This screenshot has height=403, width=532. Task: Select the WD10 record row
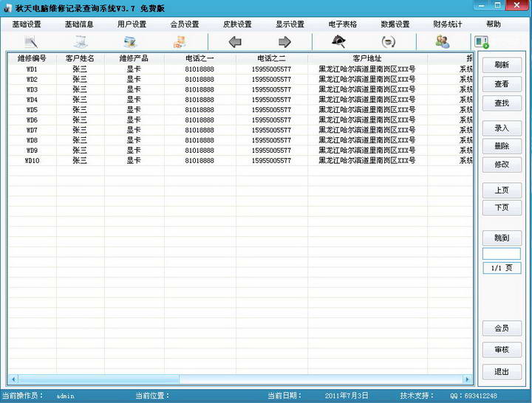(240, 161)
